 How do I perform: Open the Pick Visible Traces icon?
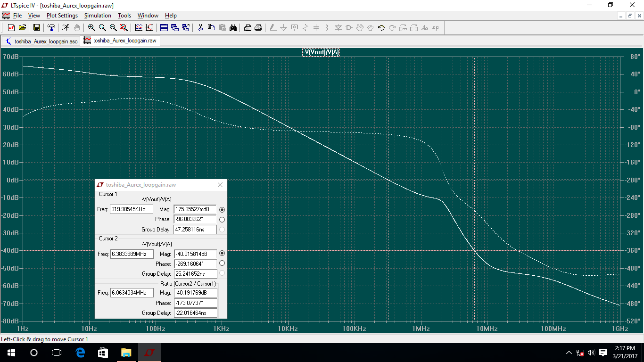click(139, 28)
